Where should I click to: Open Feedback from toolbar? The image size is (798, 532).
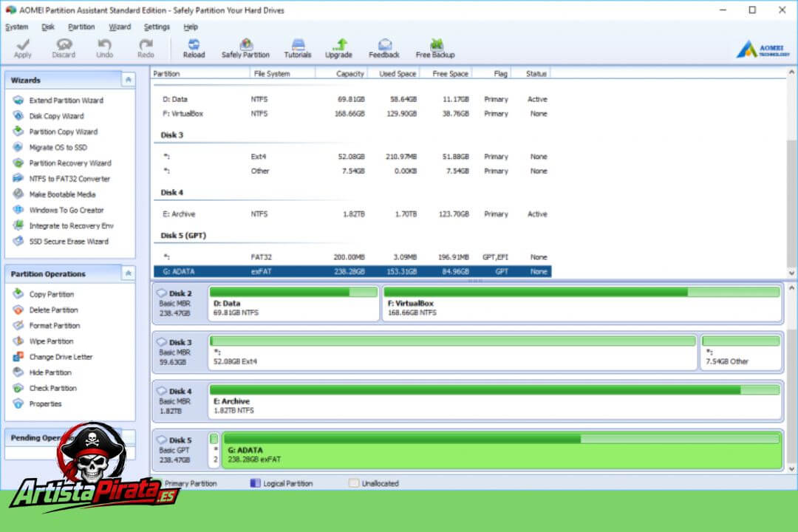pyautogui.click(x=384, y=48)
